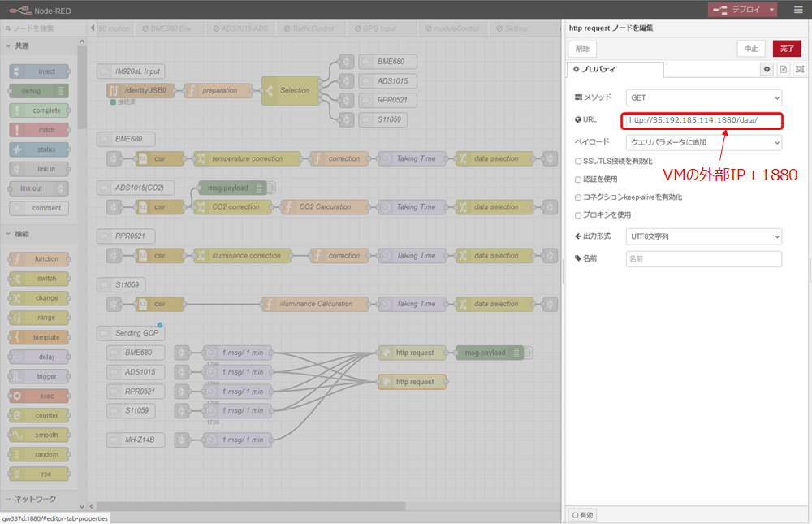Screen dimensions: 812x524
Task: Expand output format UTF8 dropdown
Action: click(703, 237)
